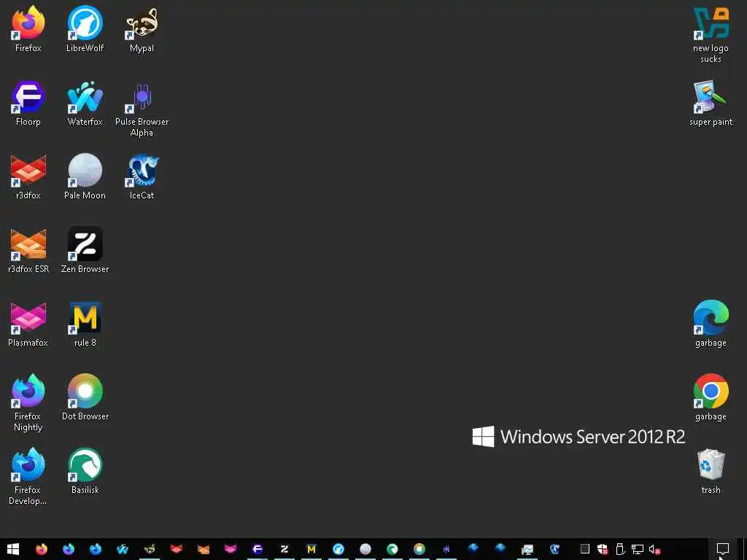This screenshot has height=560, width=747.
Task: Launch Firefox Nightly from the taskbar
Action: click(x=68, y=549)
